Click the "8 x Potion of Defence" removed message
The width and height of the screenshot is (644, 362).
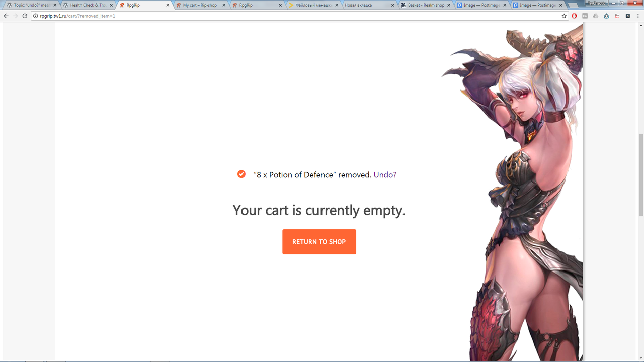tap(312, 175)
